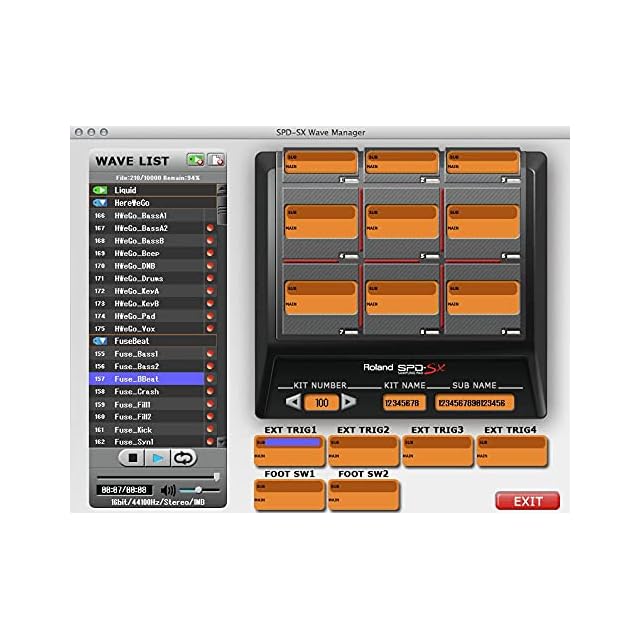Select wave 173 HWeGo_KeyB
This screenshot has height=640, width=640.
(147, 304)
